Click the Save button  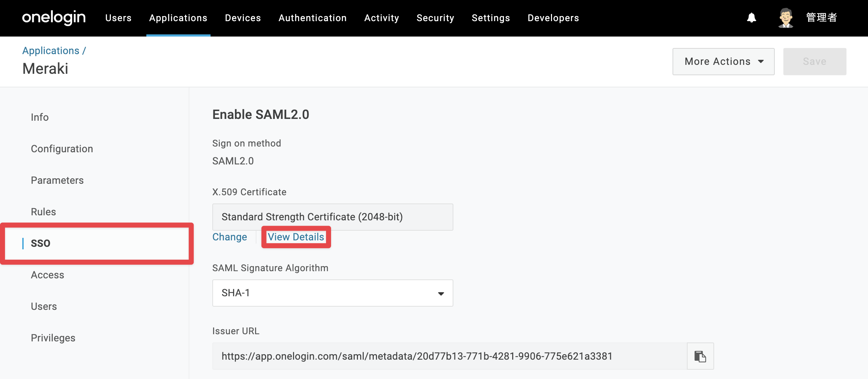815,62
